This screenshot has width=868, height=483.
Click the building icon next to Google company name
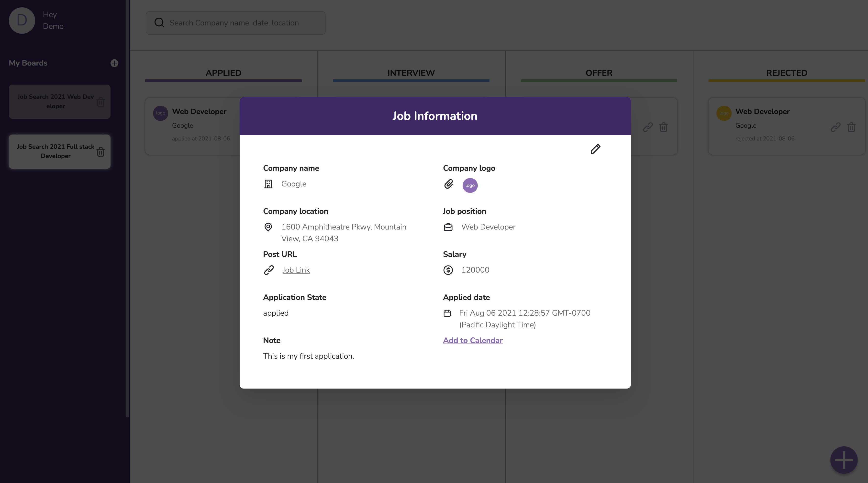268,184
